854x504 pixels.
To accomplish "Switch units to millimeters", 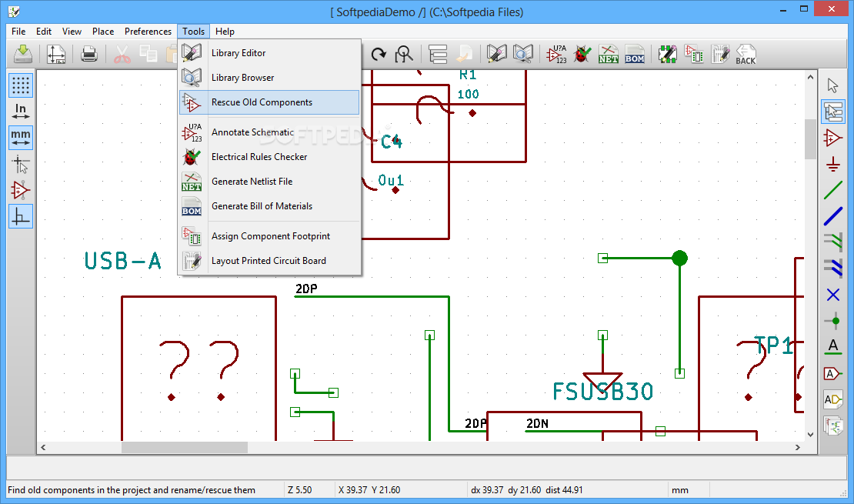I will (x=21, y=137).
